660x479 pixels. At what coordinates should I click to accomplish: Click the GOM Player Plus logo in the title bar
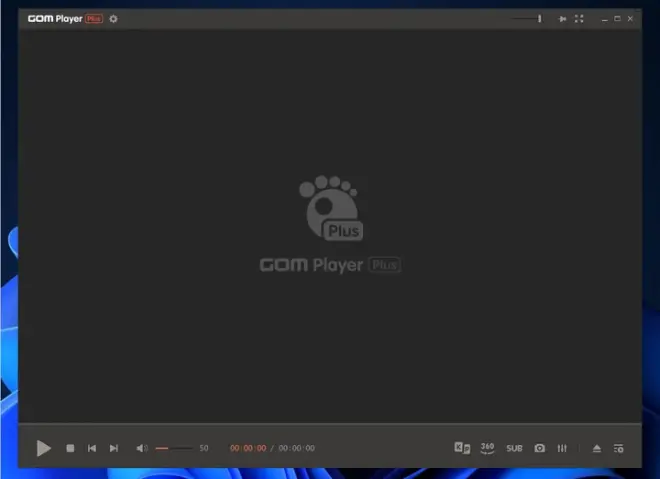pyautogui.click(x=65, y=19)
